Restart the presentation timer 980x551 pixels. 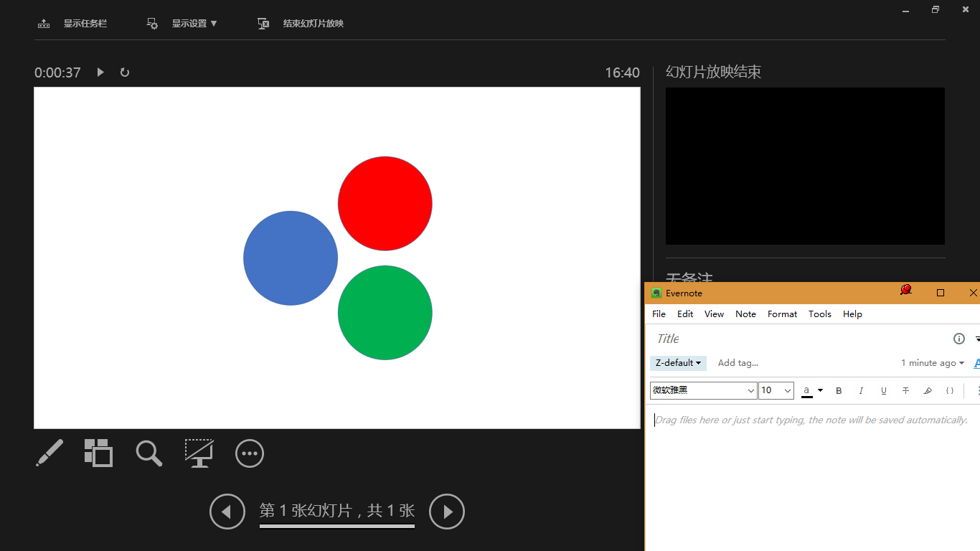(125, 72)
